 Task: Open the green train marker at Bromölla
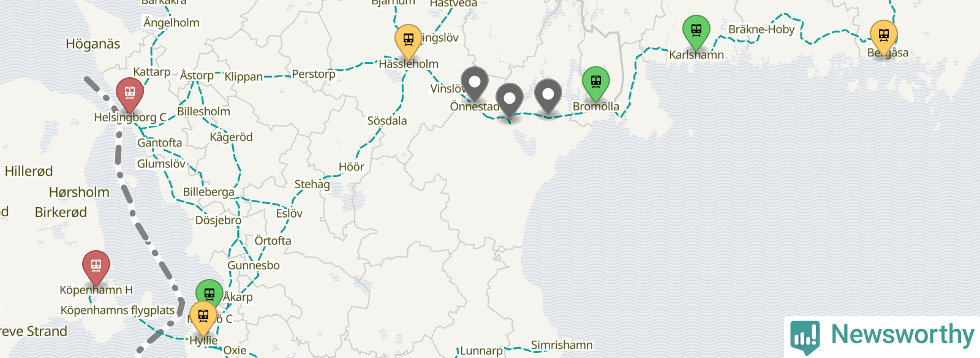[x=596, y=83]
